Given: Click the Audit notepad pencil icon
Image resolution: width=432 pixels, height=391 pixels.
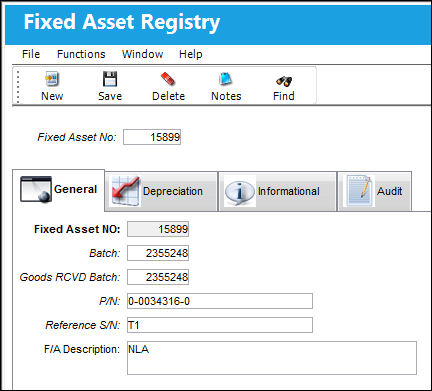Looking at the screenshot, I should 359,191.
